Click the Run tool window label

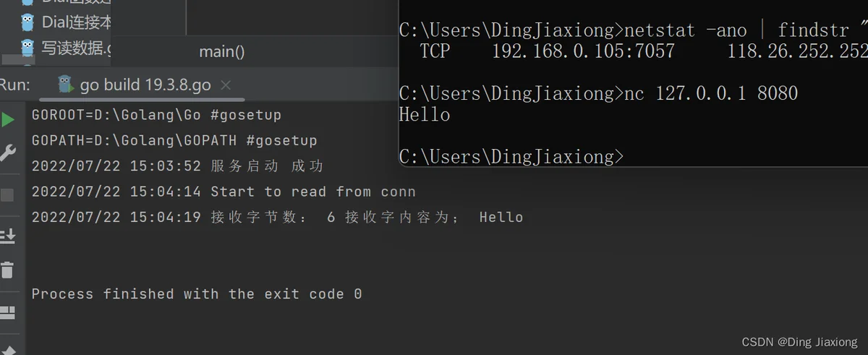(15, 85)
